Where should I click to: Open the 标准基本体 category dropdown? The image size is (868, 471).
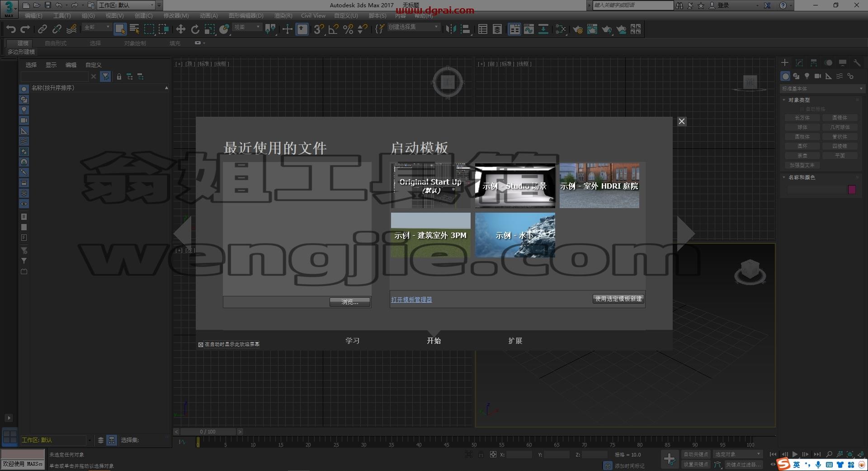[x=822, y=89]
